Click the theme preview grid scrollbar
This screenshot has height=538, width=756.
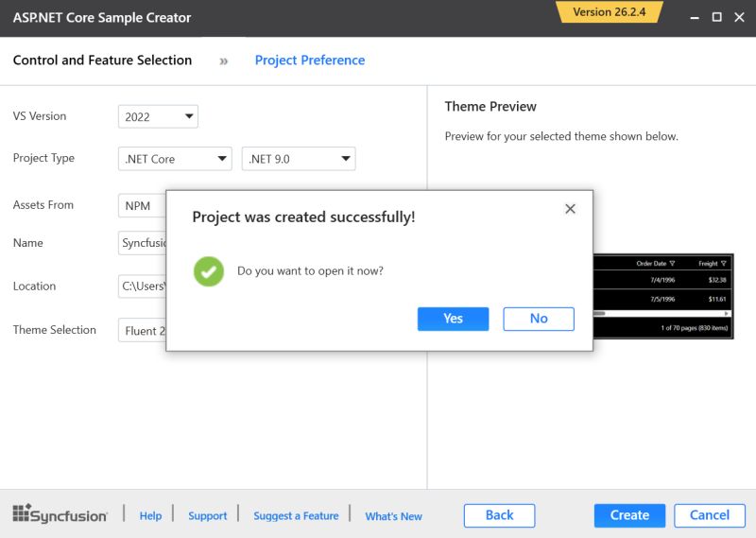click(662, 314)
